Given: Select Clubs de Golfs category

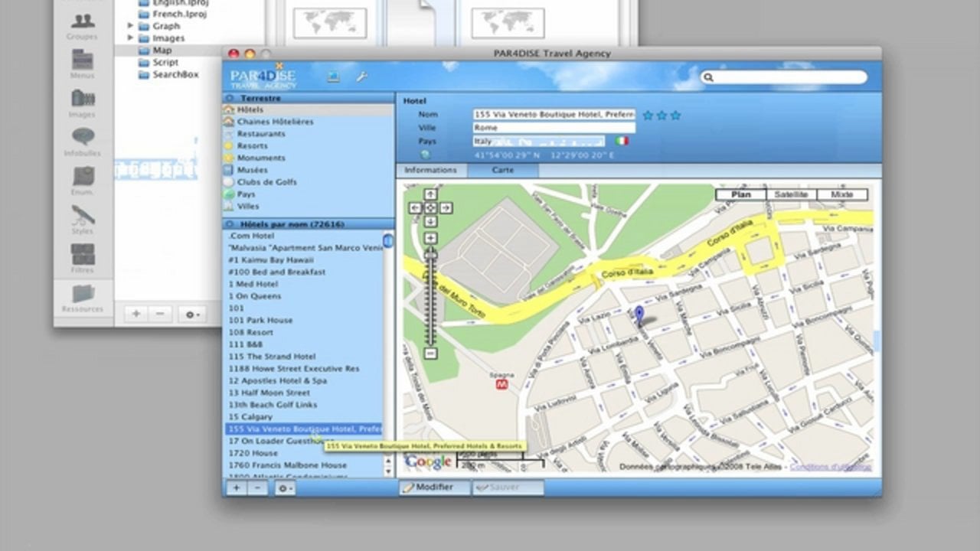Looking at the screenshot, I should [309, 182].
